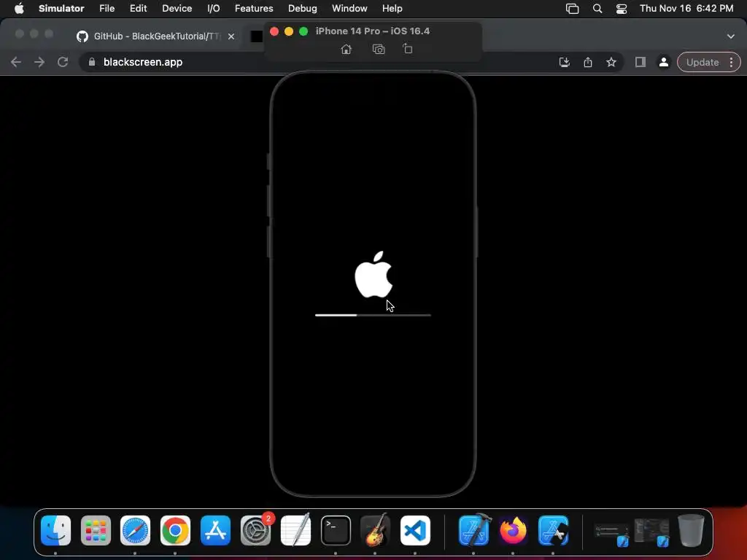Click the iPhone boot progress bar
Viewport: 747px width, 560px height.
pyautogui.click(x=373, y=315)
